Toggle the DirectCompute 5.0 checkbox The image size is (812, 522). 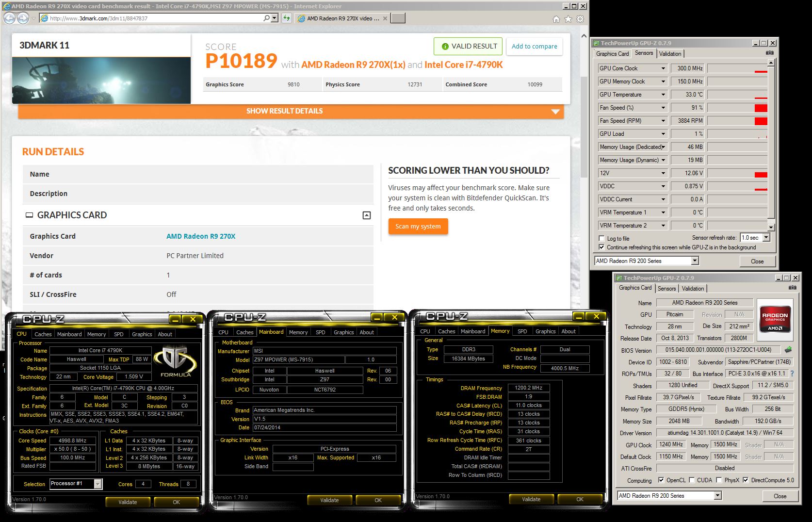tap(746, 480)
